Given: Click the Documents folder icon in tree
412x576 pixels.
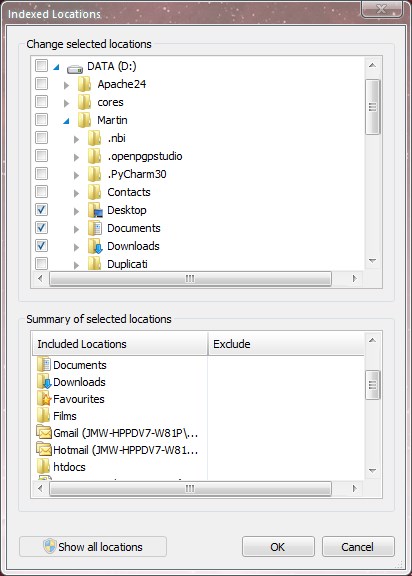Looking at the screenshot, I should click(x=95, y=228).
